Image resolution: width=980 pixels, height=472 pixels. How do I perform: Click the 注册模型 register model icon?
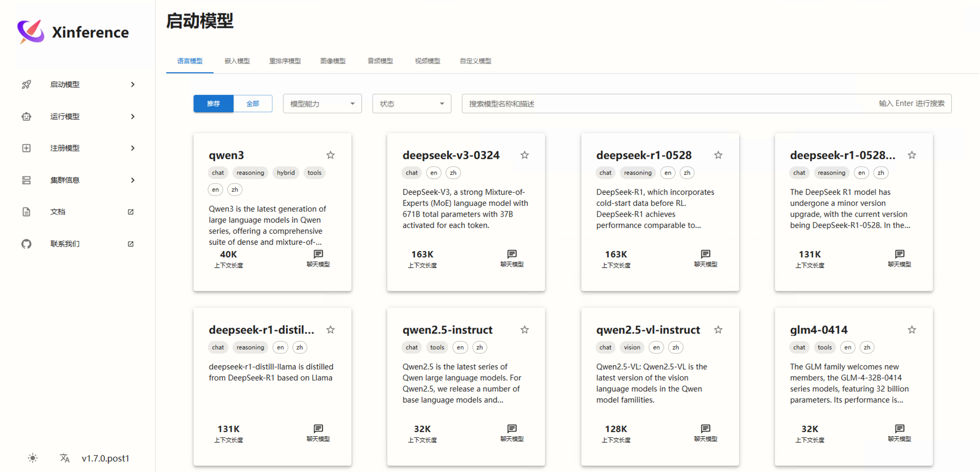point(26,148)
